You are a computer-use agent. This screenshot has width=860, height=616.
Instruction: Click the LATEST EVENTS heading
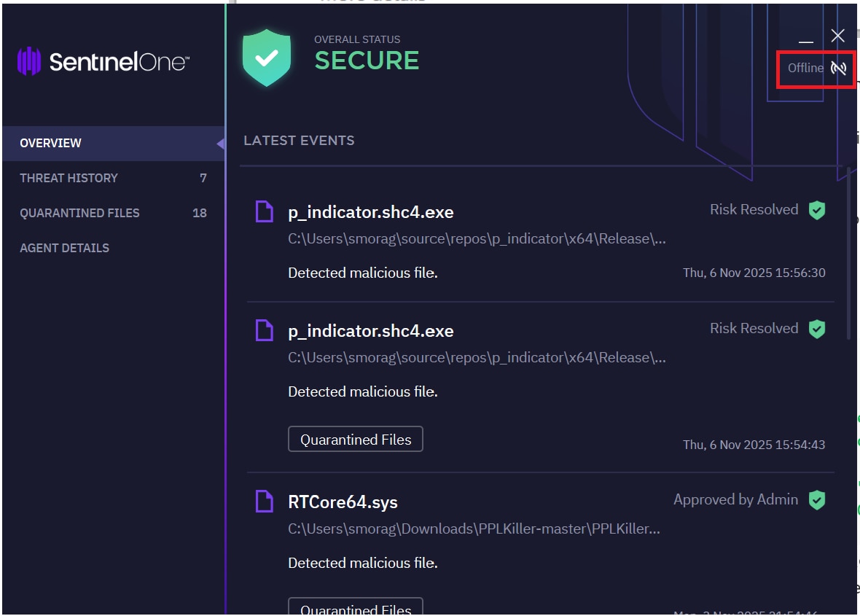pos(299,141)
